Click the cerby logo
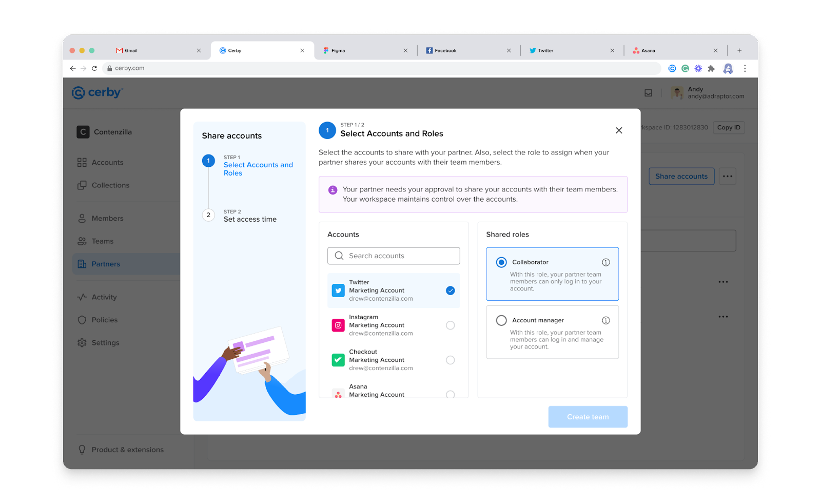The height and width of the screenshot is (504, 821). pos(97,92)
